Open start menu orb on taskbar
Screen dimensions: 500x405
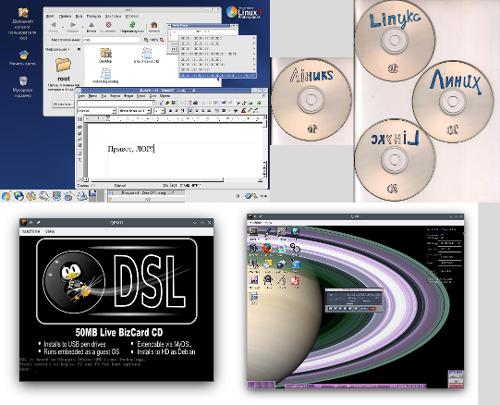pyautogui.click(x=6, y=196)
